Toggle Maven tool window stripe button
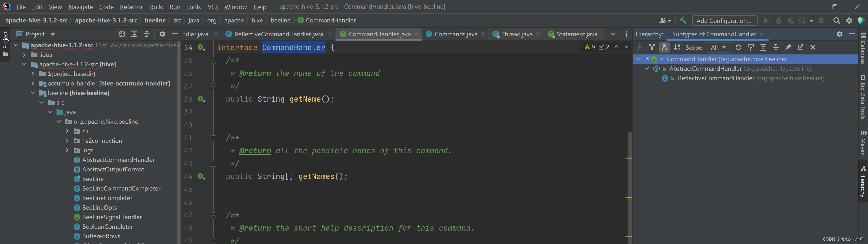 (863, 143)
